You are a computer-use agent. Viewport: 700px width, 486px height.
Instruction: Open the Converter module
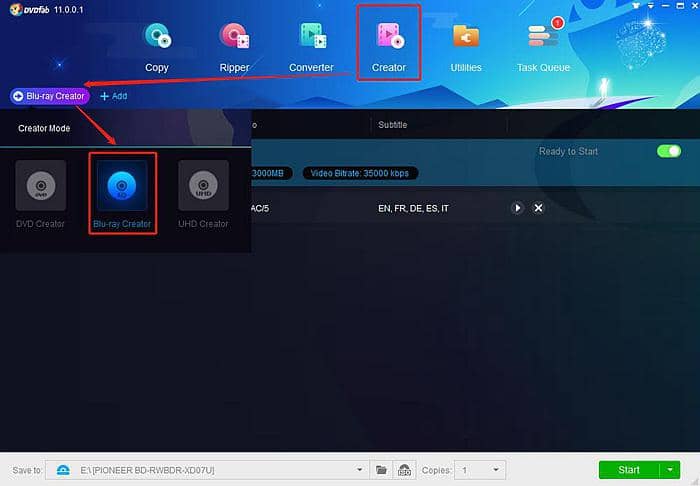tap(311, 48)
